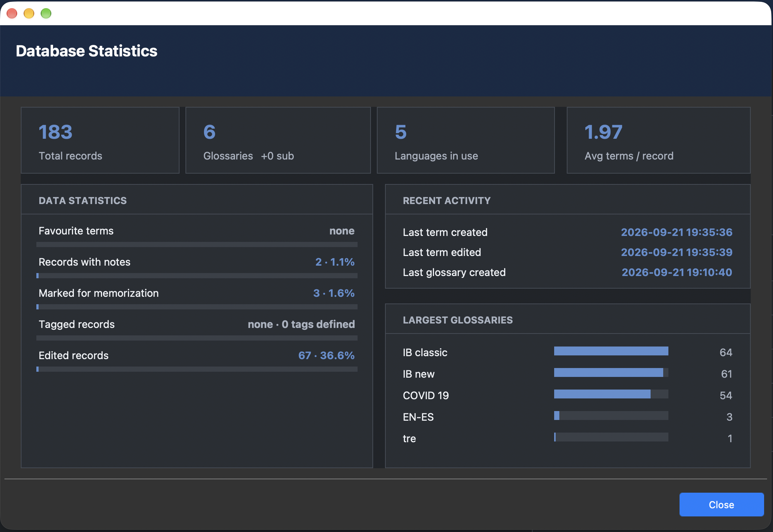The image size is (773, 532).
Task: Click the yellow minimize window light
Action: pos(29,13)
